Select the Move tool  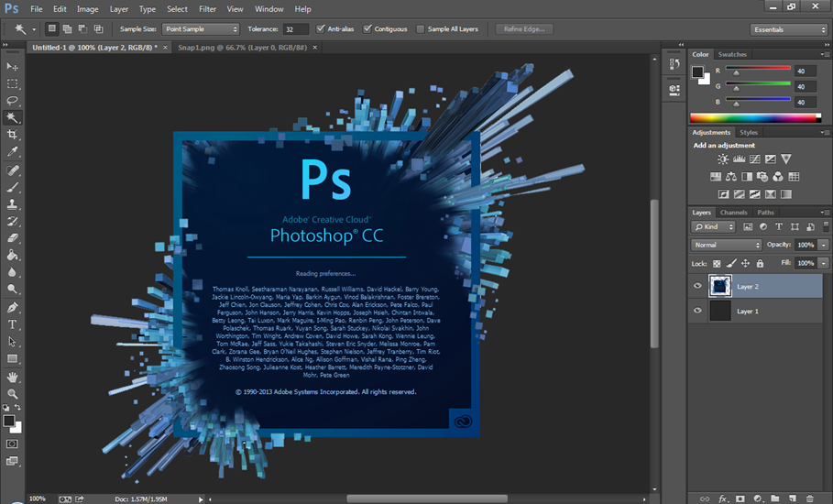(x=12, y=66)
